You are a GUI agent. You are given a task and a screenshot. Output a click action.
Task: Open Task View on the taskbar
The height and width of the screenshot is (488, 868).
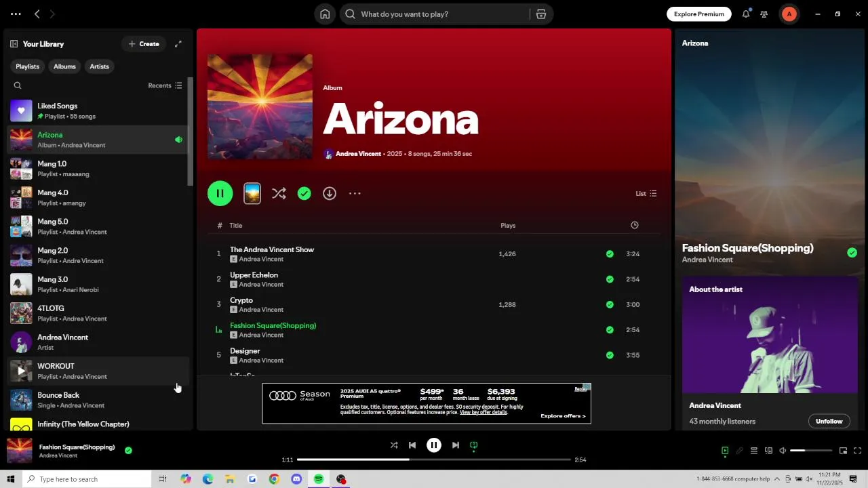(163, 479)
